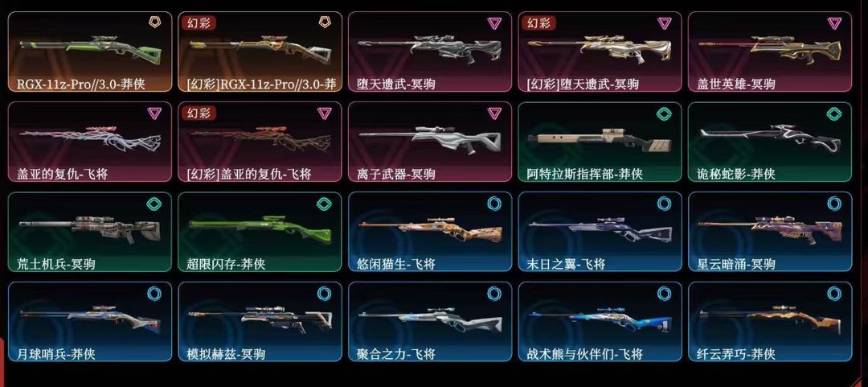Viewport: 868px width, 387px height.
Task: Click the pink triangle tier icon on 盖世英雄-冥驹
Action: [x=834, y=23]
